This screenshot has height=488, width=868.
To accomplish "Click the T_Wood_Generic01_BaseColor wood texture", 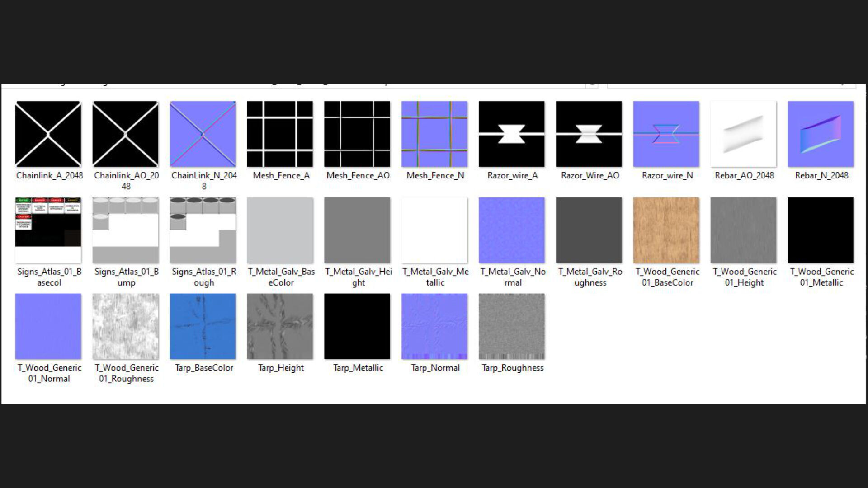I will click(666, 230).
